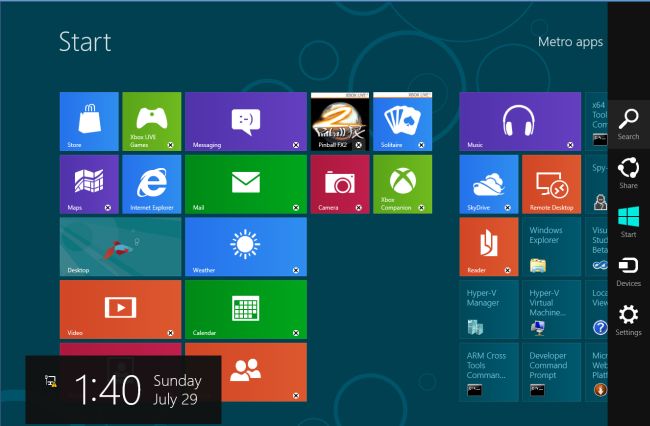Open the Maps tile
The width and height of the screenshot is (650, 426).
click(89, 184)
